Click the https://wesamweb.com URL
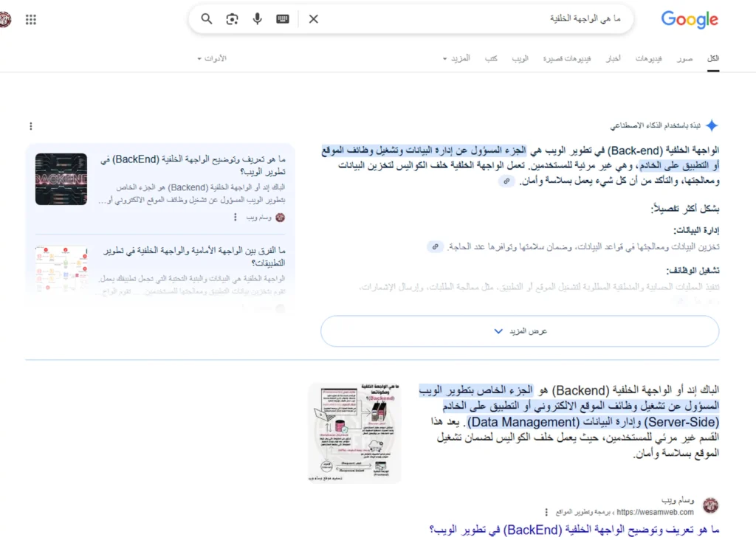Viewport: 756px width, 540px height. pos(655,512)
